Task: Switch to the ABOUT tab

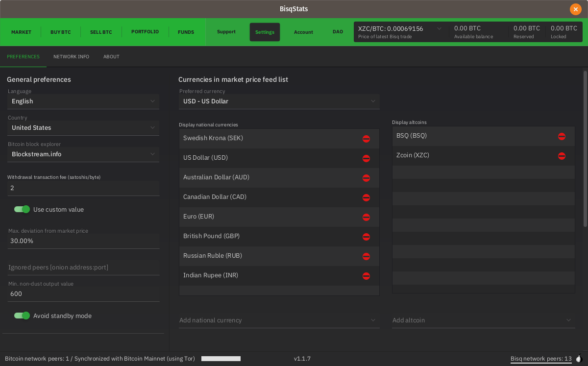Action: (111, 57)
